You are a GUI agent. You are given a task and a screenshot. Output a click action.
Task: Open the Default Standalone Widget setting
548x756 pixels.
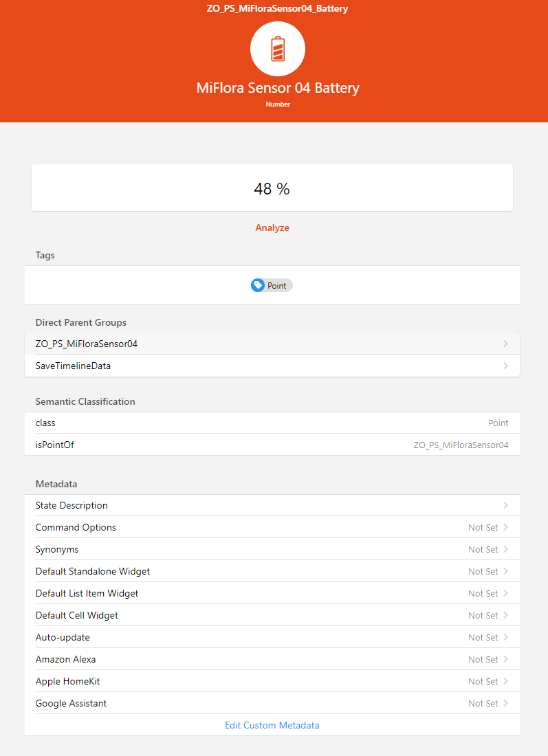272,571
